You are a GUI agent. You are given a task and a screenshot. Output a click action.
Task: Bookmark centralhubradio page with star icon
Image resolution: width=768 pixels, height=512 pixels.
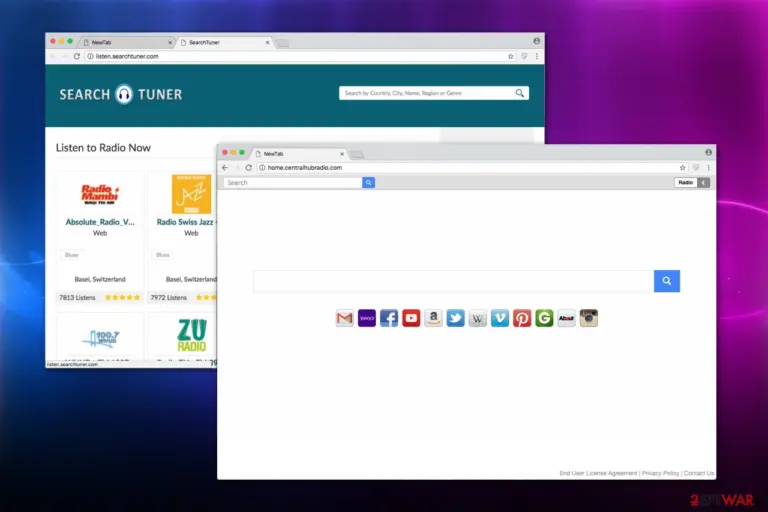tap(682, 168)
